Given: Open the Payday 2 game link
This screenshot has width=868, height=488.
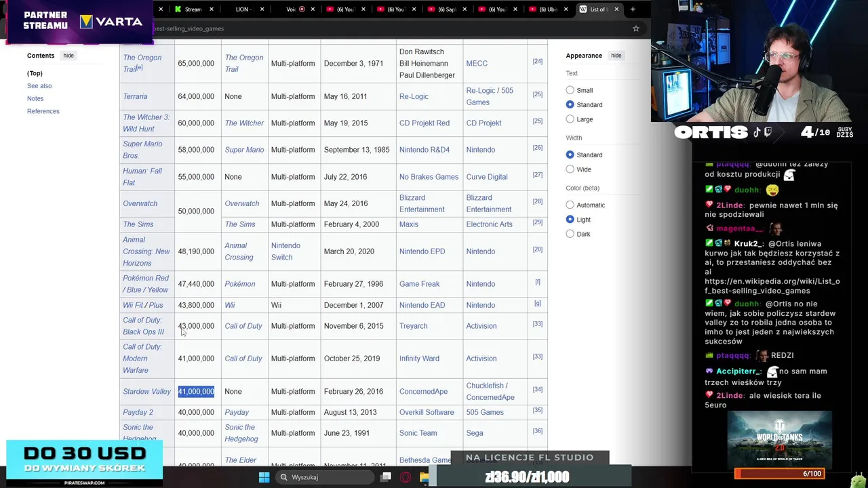Looking at the screenshot, I should (138, 412).
